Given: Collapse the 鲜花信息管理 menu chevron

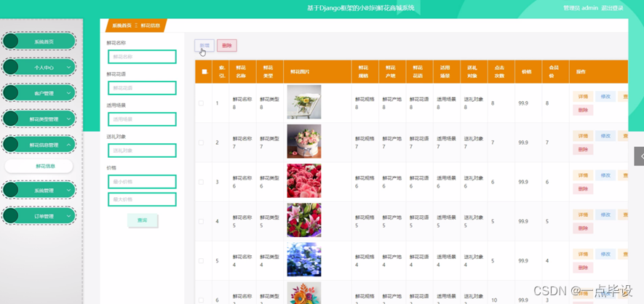Looking at the screenshot, I should pyautogui.click(x=68, y=145).
